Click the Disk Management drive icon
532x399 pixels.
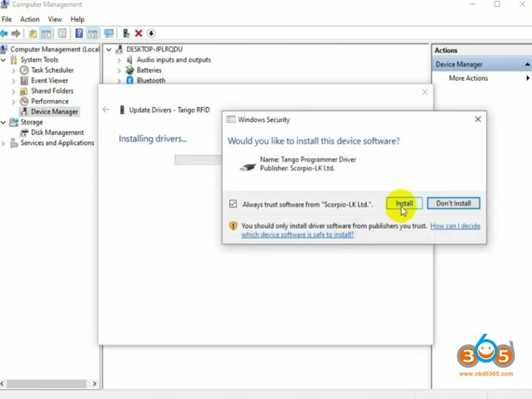coord(23,133)
